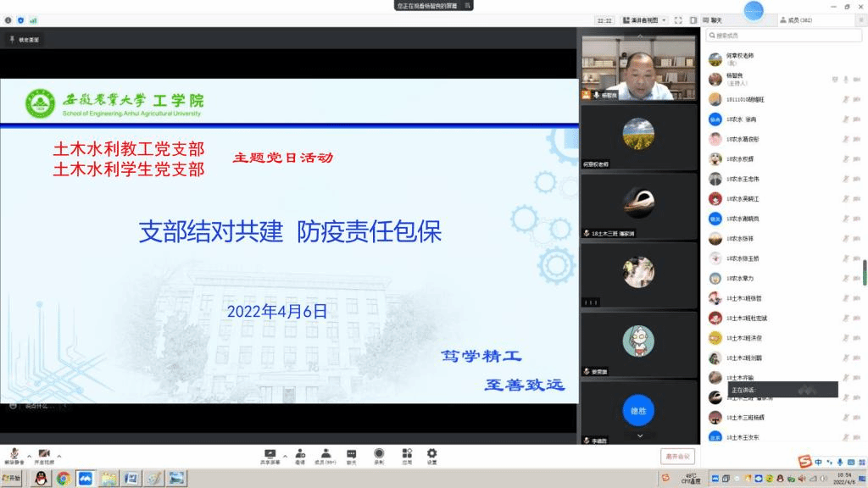Click the Record (录制) icon
This screenshot has width=868, height=488.
tap(379, 455)
